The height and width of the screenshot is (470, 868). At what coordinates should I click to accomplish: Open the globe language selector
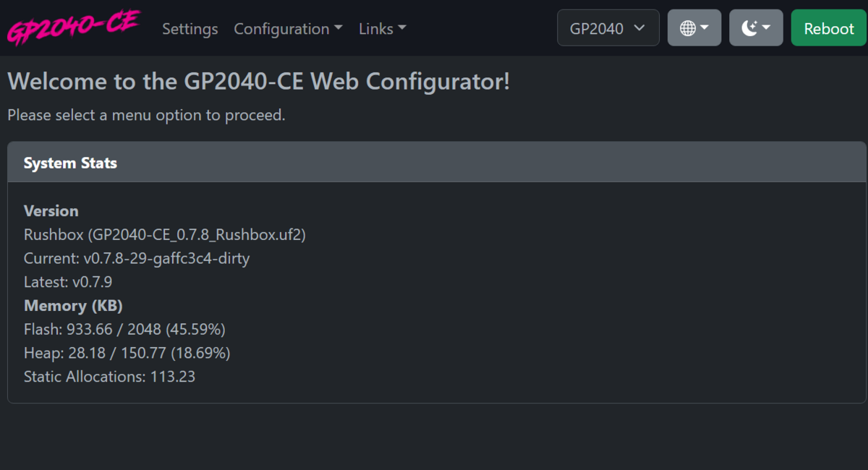point(694,27)
